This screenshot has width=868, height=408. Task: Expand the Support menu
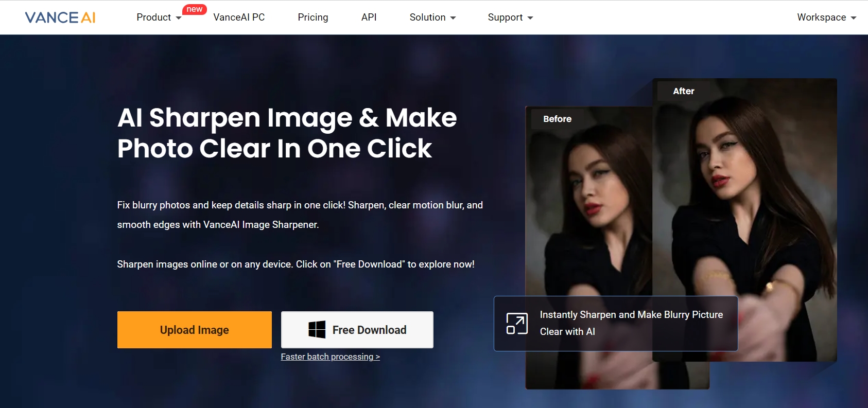[x=510, y=17]
